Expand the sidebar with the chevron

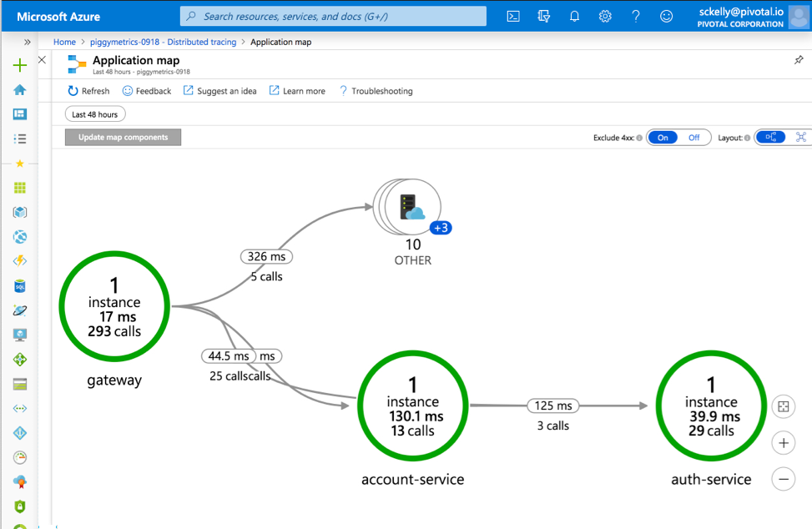click(27, 40)
